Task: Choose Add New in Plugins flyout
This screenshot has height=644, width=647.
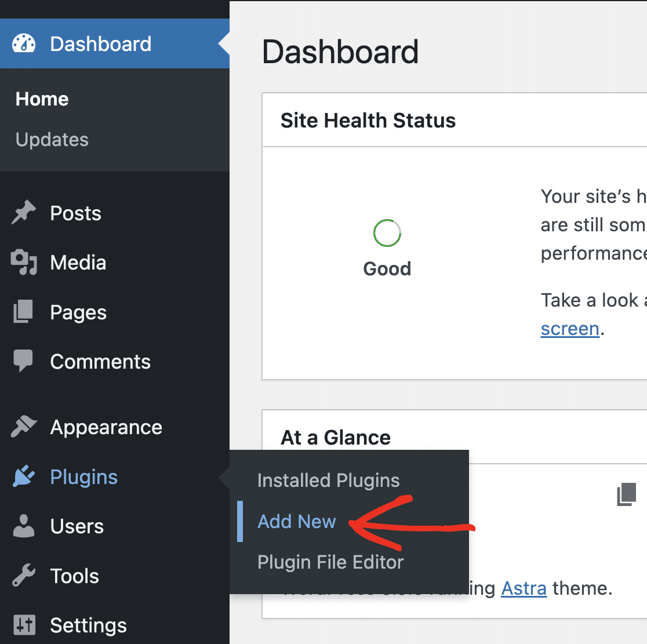Action: coord(297,522)
